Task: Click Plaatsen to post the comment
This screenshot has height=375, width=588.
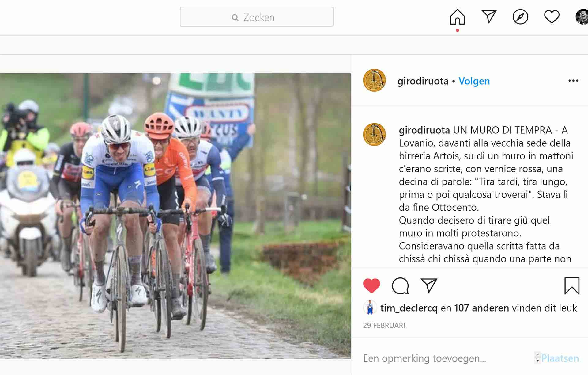Action: coord(560,358)
